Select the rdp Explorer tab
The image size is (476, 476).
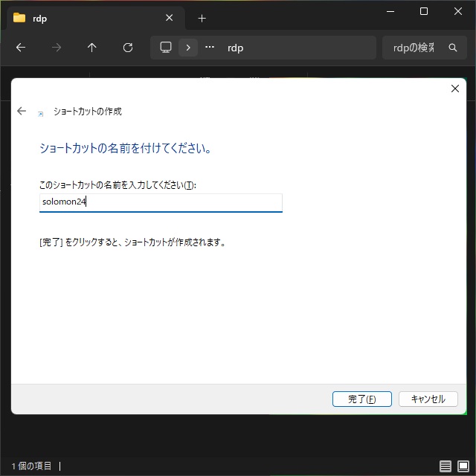[x=82, y=18]
